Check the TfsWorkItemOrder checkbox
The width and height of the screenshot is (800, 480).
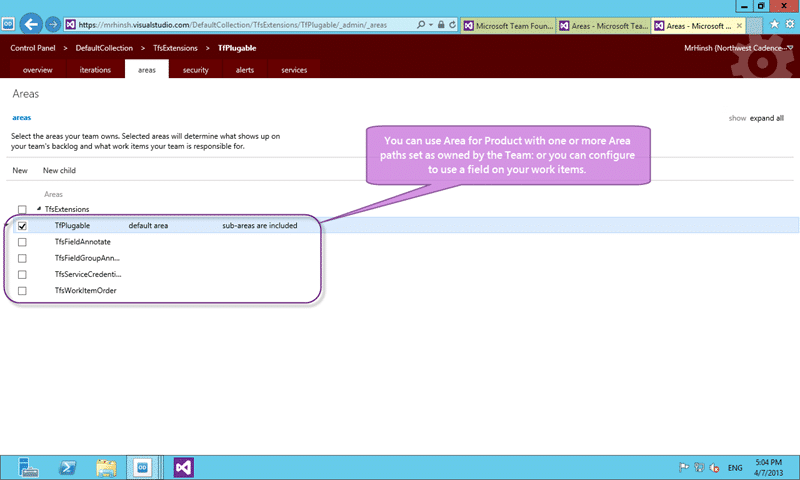point(22,291)
